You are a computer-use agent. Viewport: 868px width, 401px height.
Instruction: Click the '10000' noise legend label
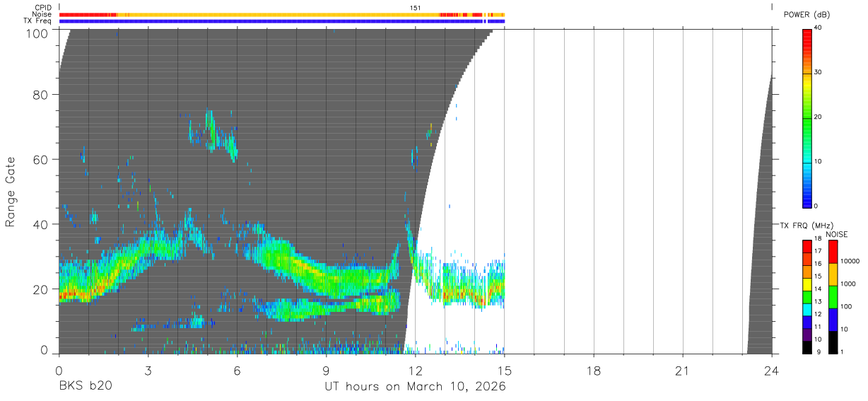850,261
